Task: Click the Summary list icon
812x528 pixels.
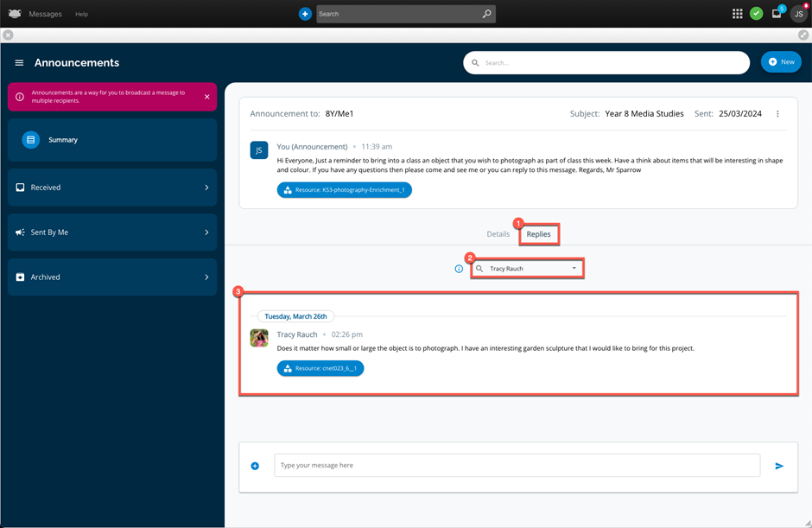Action: 30,140
